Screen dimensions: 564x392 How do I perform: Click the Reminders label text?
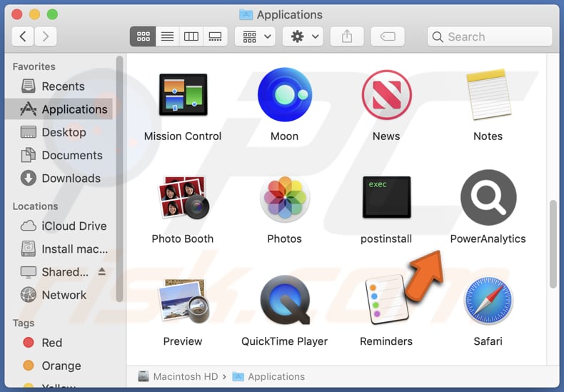[x=386, y=341]
